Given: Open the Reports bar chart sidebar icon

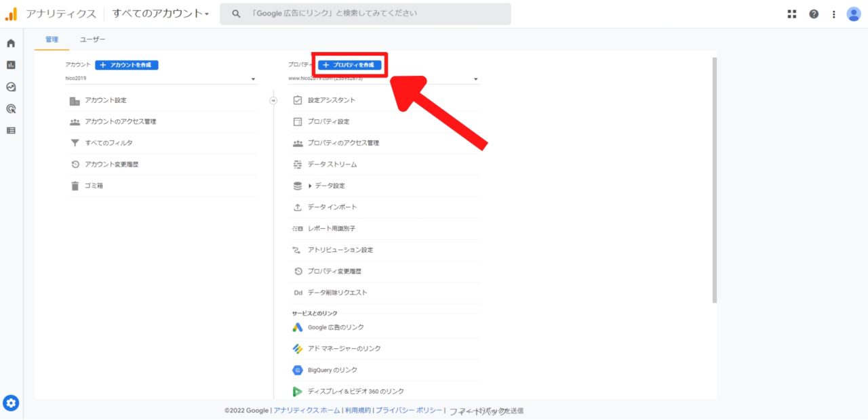Looking at the screenshot, I should (x=11, y=65).
